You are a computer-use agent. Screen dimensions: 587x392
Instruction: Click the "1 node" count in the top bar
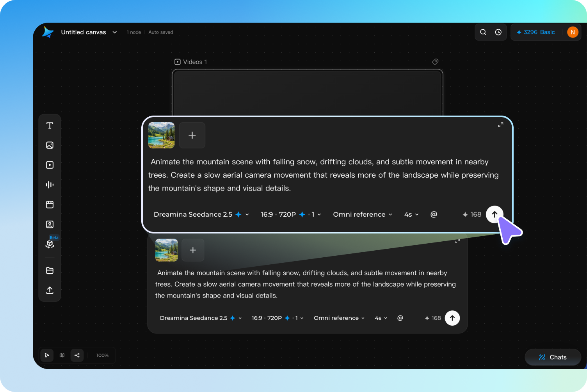[x=134, y=32]
